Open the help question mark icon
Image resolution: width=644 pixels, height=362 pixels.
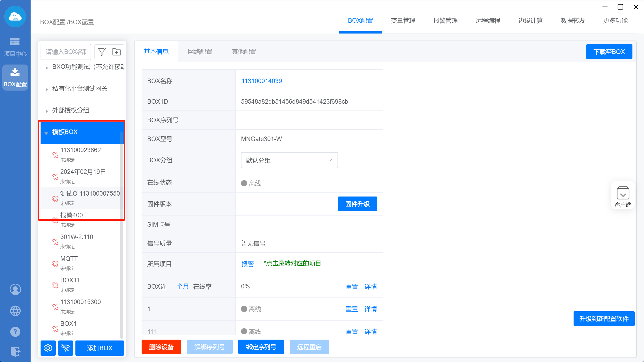15,331
